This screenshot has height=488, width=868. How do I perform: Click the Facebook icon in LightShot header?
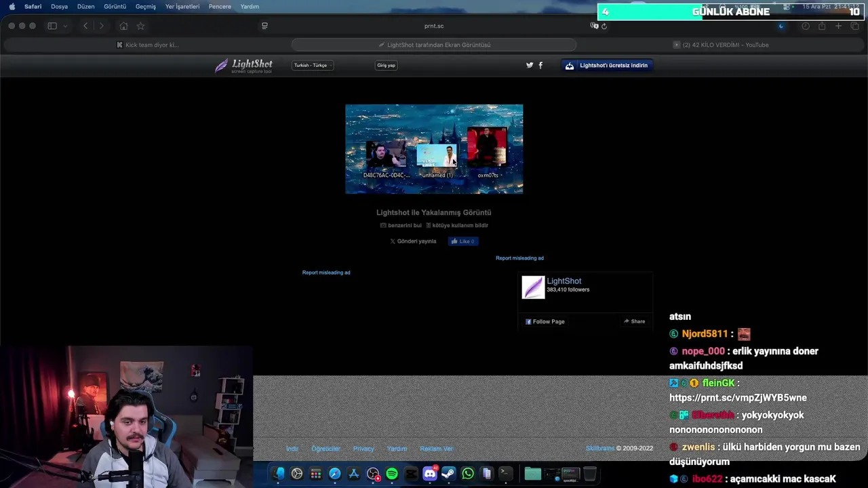point(540,65)
